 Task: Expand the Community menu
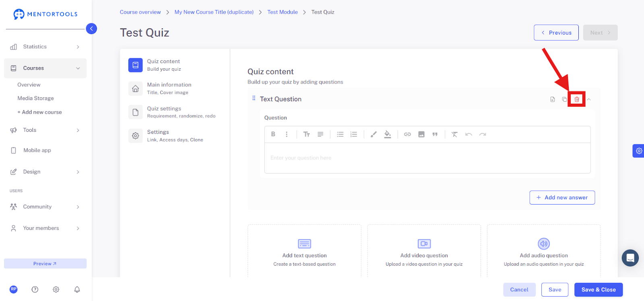click(45, 207)
